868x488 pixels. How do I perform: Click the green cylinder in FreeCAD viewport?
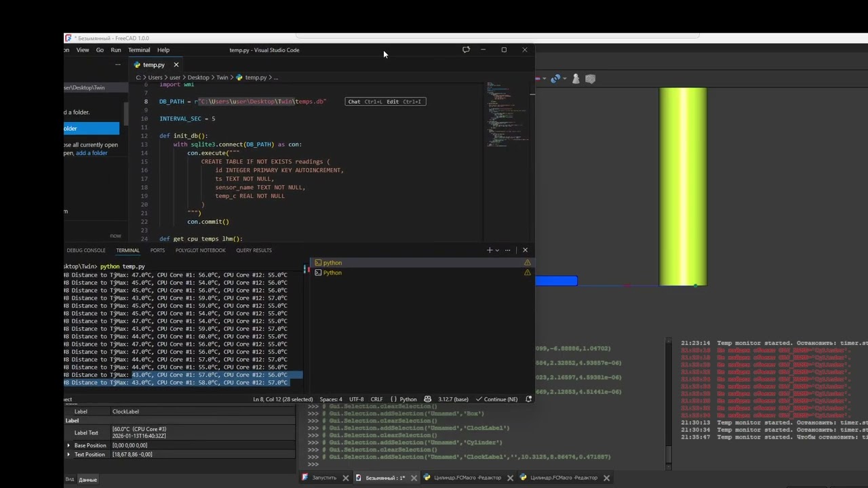(x=683, y=186)
